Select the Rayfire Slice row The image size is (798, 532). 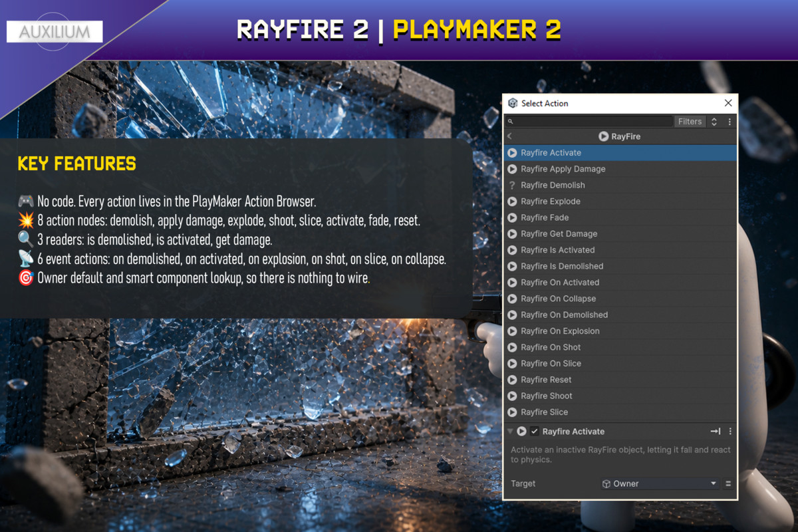click(x=620, y=412)
